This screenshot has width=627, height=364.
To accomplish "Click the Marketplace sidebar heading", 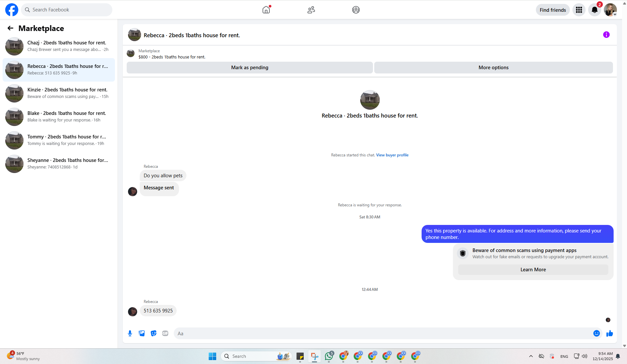I will click(x=41, y=28).
